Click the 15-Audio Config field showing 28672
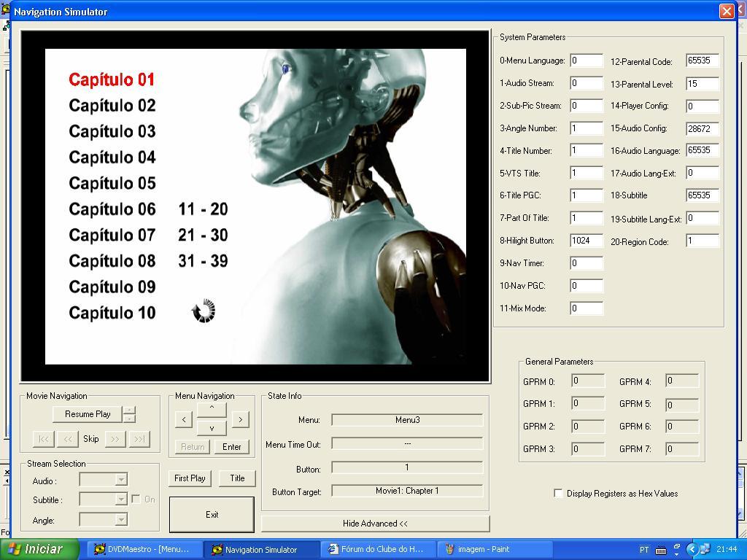Viewport: 747px width, 560px height. pyautogui.click(x=703, y=128)
